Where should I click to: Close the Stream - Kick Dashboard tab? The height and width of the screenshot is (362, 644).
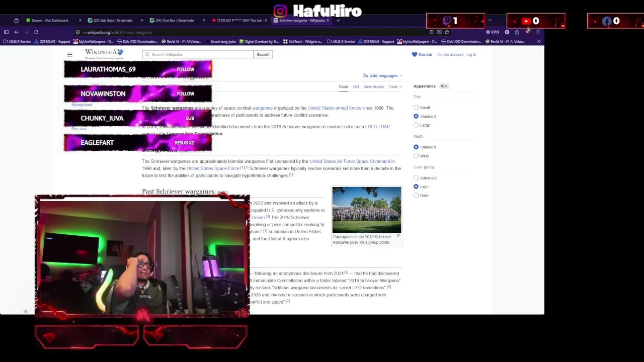click(80, 21)
